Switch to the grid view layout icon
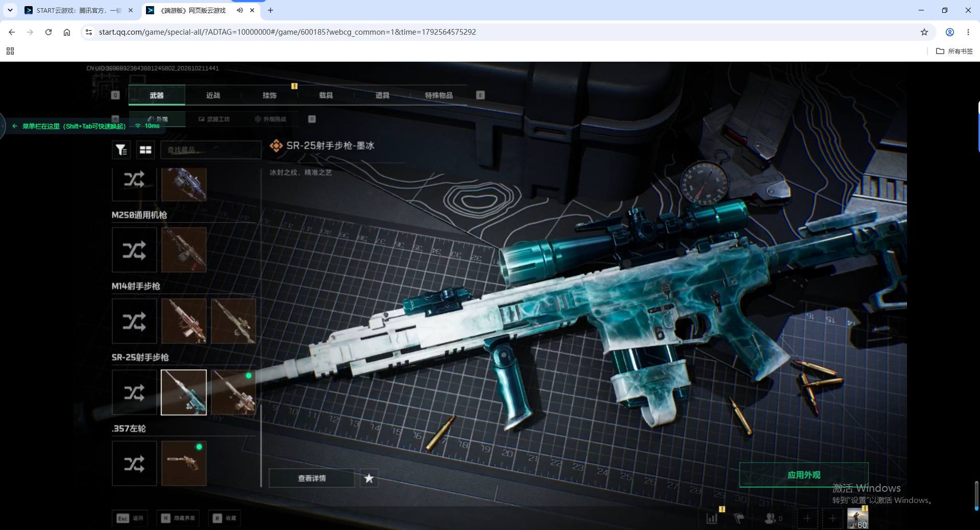The height and width of the screenshot is (530, 980). pos(145,149)
